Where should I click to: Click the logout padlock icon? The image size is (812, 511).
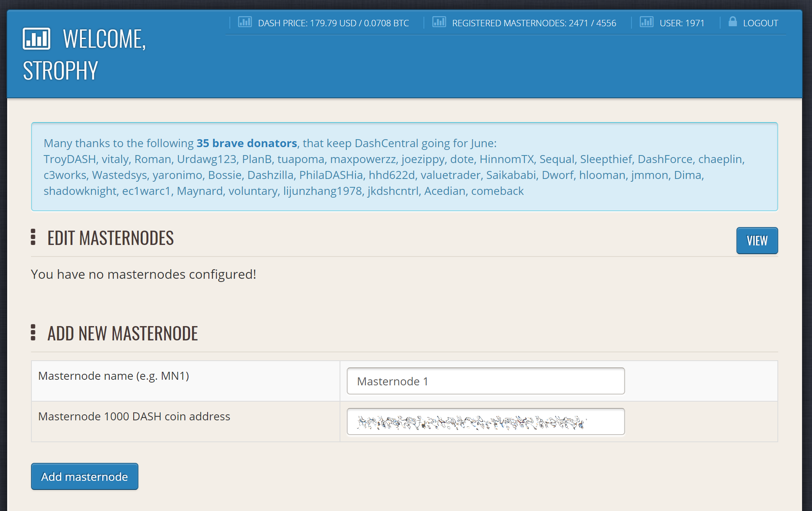[732, 21]
